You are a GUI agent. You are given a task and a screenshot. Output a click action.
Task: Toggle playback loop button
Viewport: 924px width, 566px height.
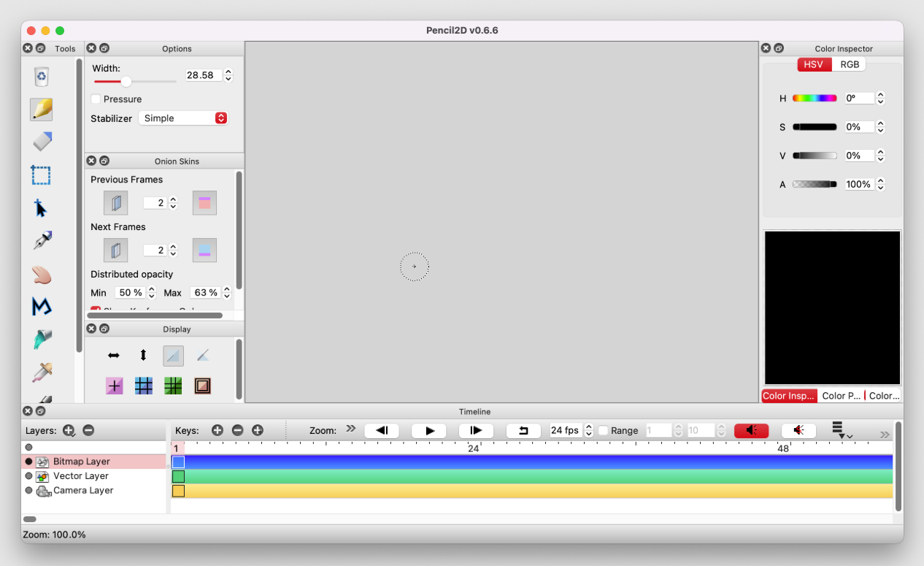(x=523, y=431)
